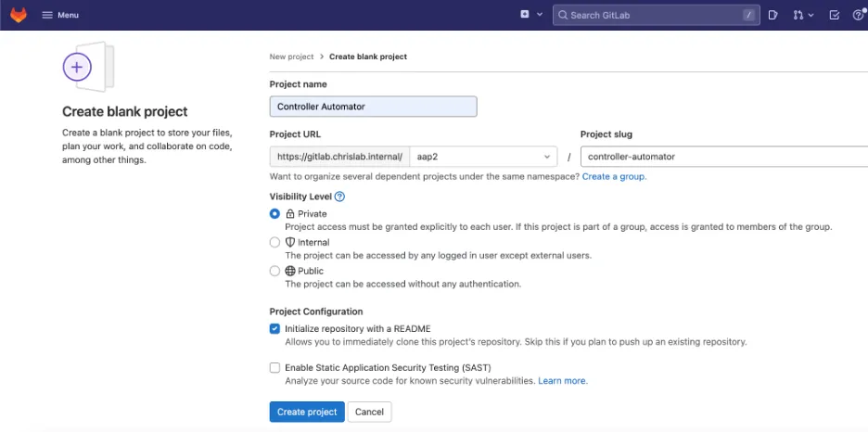Expand the create new dropdown arrow
This screenshot has height=432, width=868.
pos(540,15)
